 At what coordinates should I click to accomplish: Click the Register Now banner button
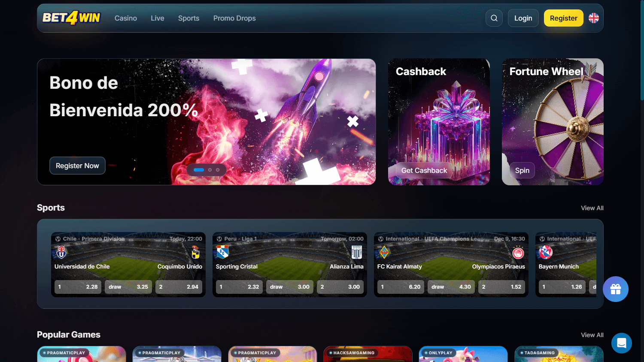(77, 166)
